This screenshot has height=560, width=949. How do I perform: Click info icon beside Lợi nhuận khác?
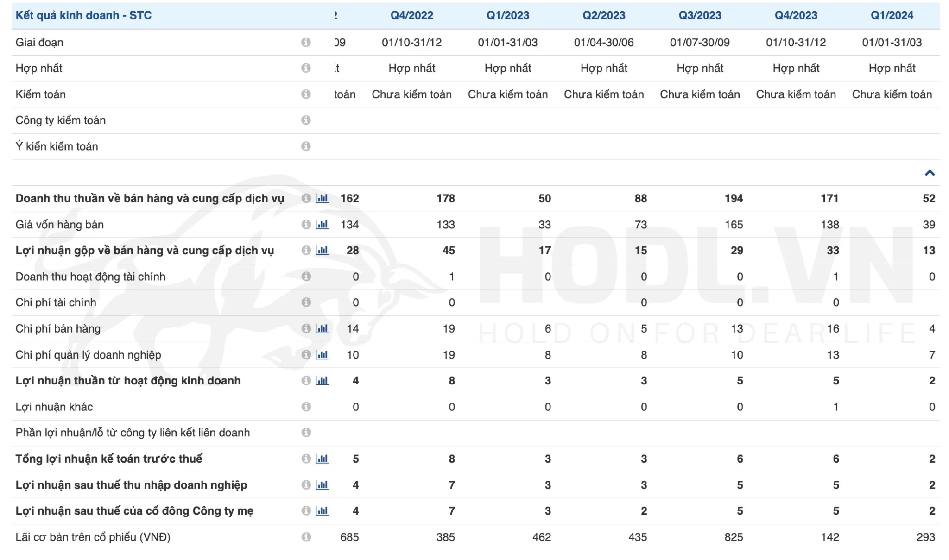(x=306, y=407)
